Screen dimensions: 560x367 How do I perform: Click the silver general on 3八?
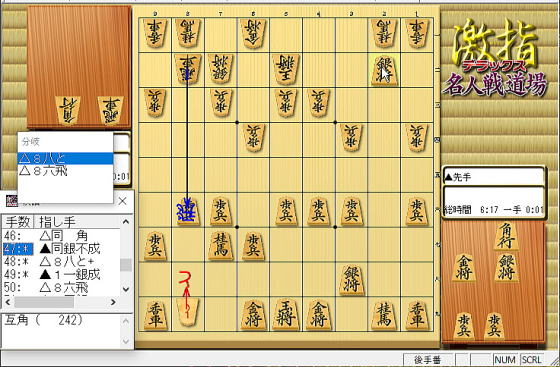[352, 280]
